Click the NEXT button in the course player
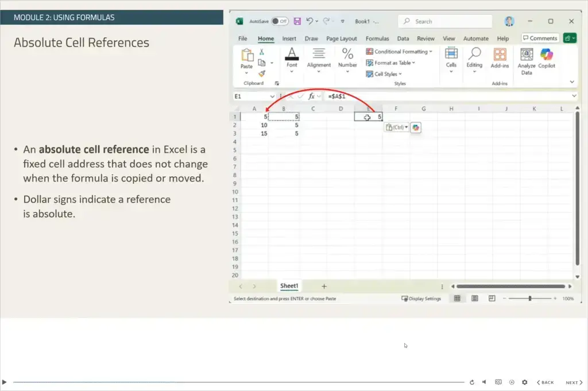This screenshot has height=391, width=588. [x=573, y=382]
